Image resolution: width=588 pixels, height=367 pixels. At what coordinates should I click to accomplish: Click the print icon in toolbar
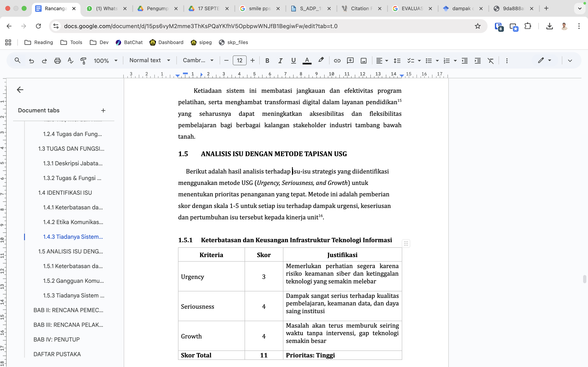(x=57, y=60)
